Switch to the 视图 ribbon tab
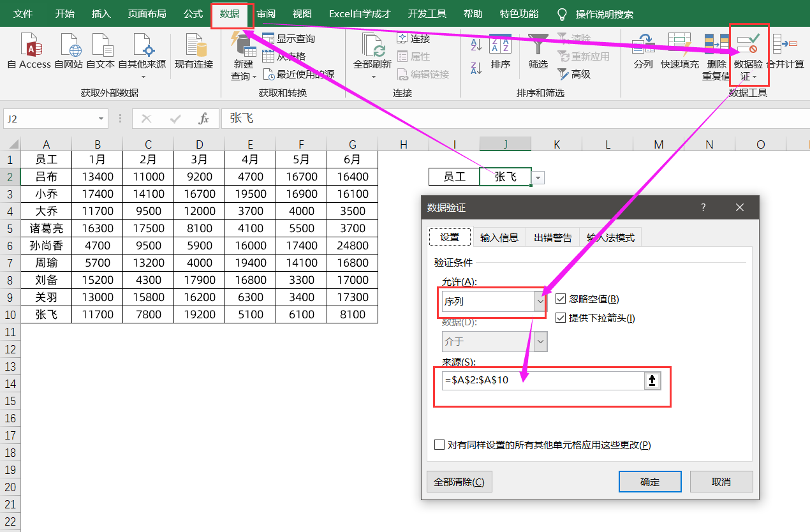The height and width of the screenshot is (532, 810). pyautogui.click(x=302, y=14)
